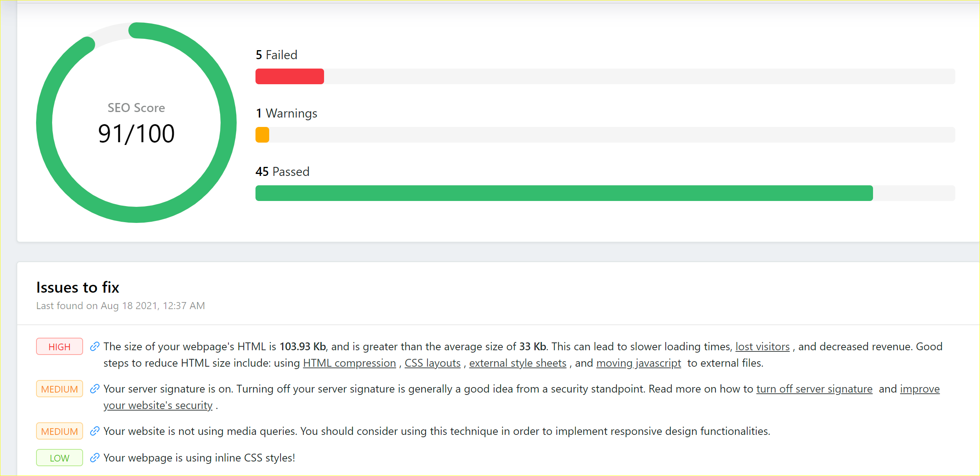The width and height of the screenshot is (980, 476).
Task: Click the link icon beside inline CSS issue
Action: [94, 458]
